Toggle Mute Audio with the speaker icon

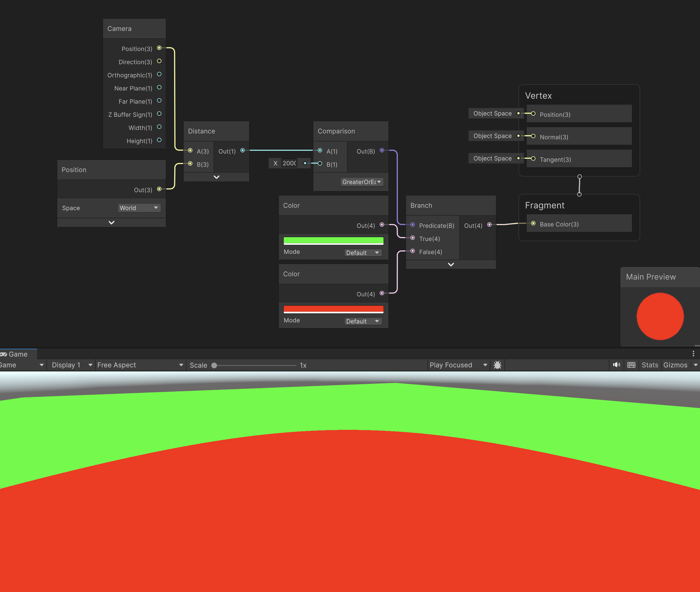pyautogui.click(x=617, y=365)
